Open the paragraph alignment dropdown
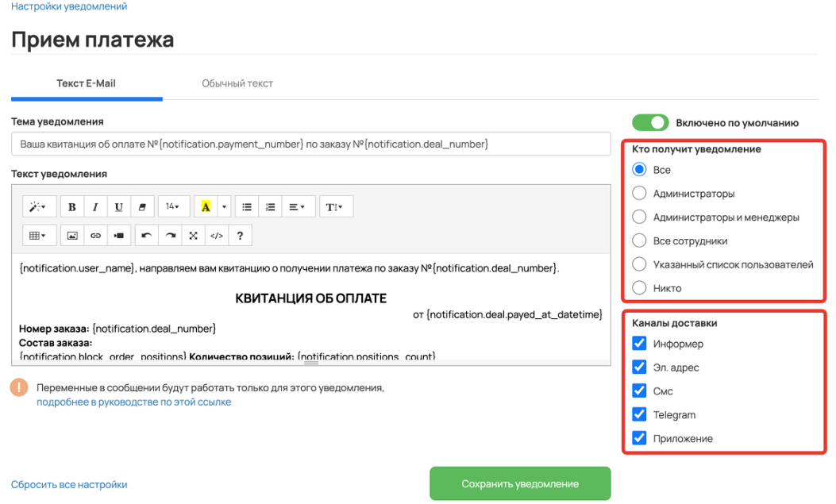The image size is (836, 504). pos(298,206)
